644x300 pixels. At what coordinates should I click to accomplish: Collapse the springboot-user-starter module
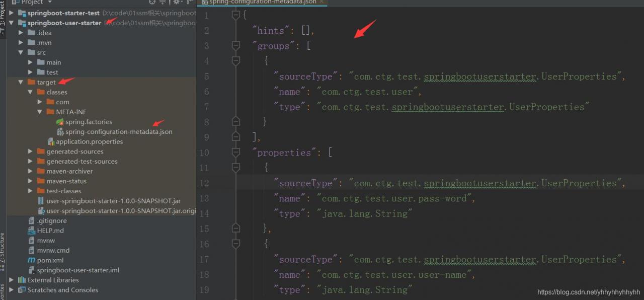[x=11, y=23]
